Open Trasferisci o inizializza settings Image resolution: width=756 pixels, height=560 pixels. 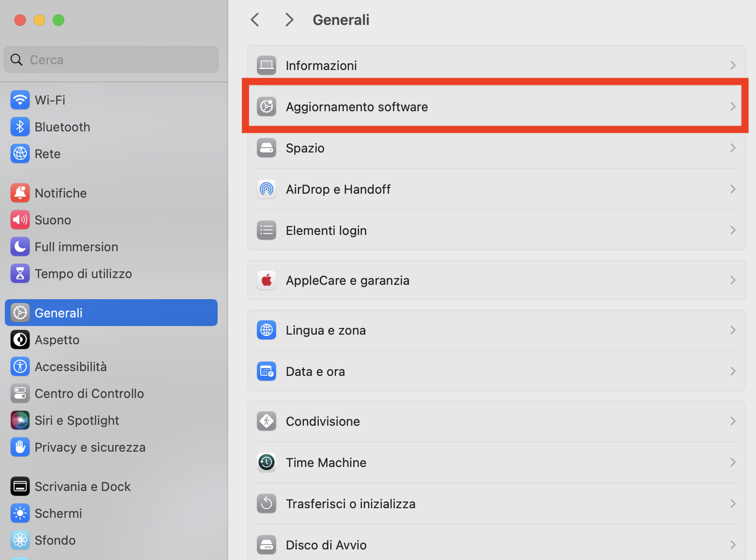(x=350, y=503)
